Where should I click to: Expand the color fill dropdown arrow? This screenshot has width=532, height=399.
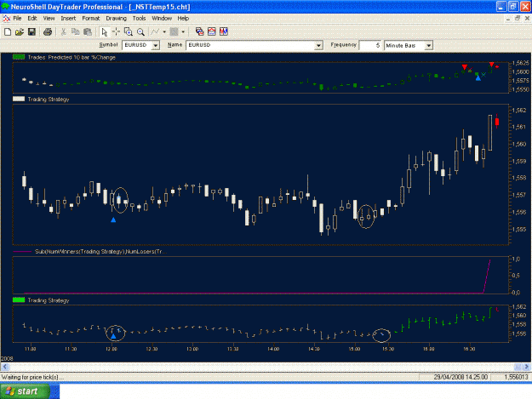click(183, 31)
